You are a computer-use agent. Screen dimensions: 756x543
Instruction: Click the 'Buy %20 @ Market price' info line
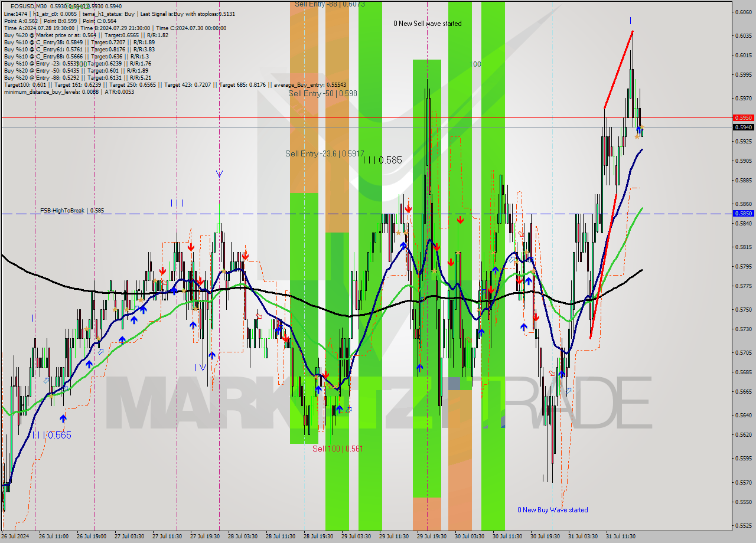(86, 35)
